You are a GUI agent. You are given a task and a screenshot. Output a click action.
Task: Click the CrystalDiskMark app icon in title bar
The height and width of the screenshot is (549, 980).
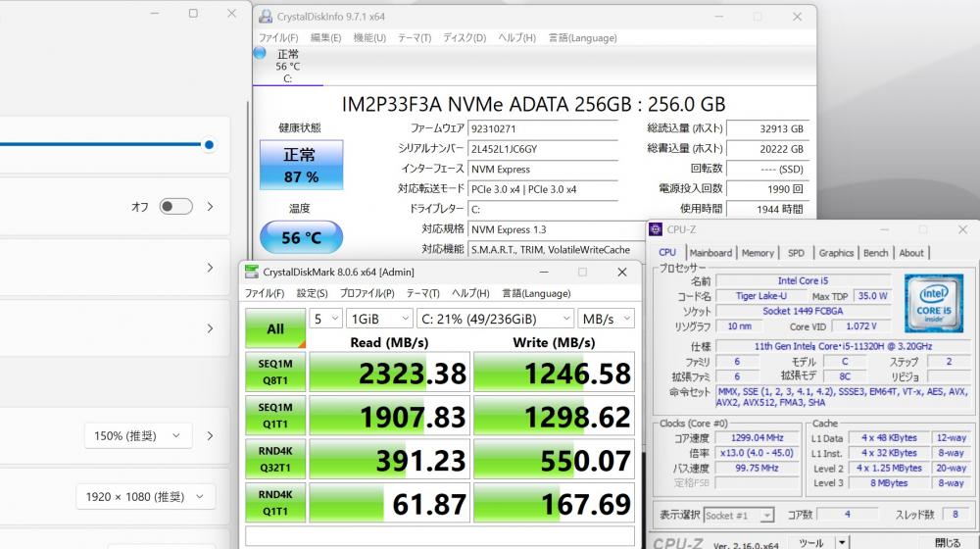tap(252, 272)
